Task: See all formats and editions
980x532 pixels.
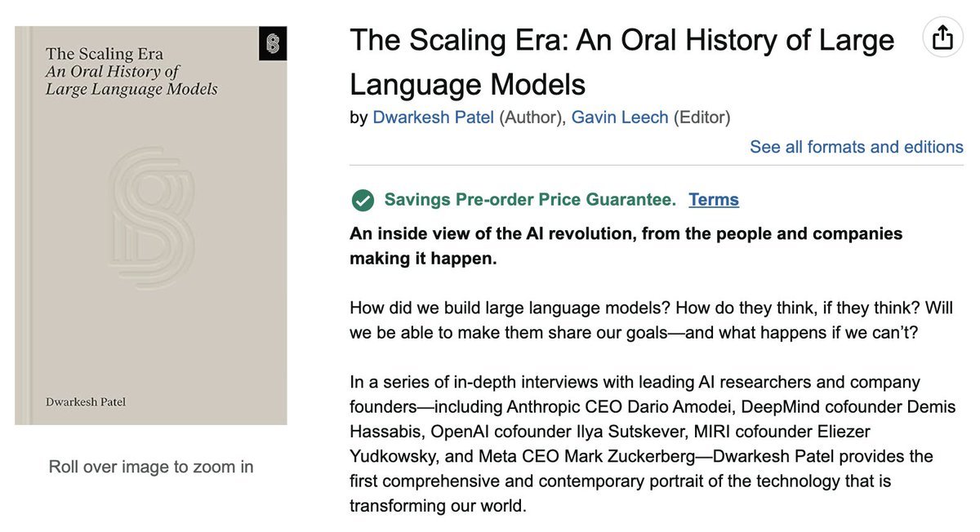Action: pyautogui.click(x=856, y=147)
